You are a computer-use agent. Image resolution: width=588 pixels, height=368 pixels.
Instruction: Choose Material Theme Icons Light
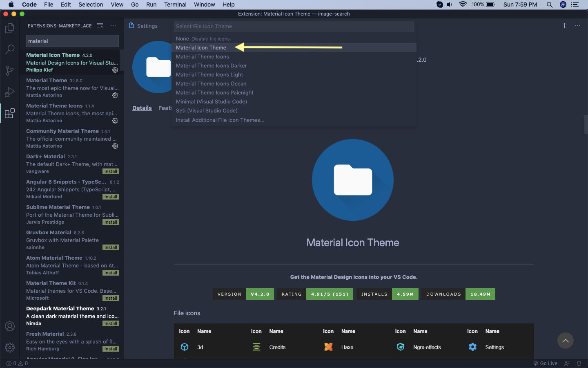click(x=294, y=74)
